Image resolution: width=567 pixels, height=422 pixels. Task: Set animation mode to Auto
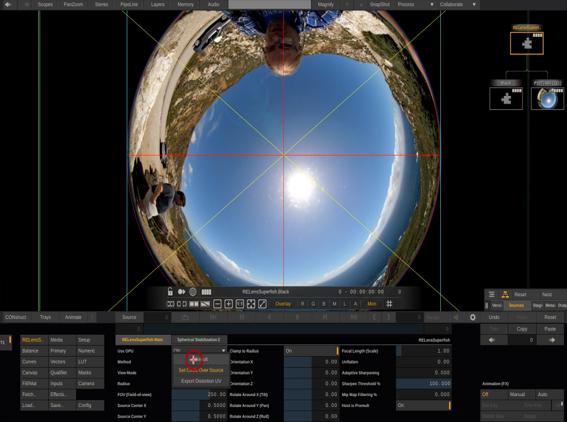pyautogui.click(x=542, y=395)
